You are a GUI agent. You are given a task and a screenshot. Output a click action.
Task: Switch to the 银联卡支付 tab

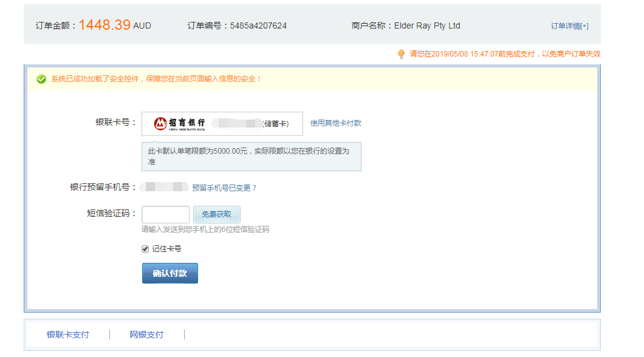(x=67, y=335)
